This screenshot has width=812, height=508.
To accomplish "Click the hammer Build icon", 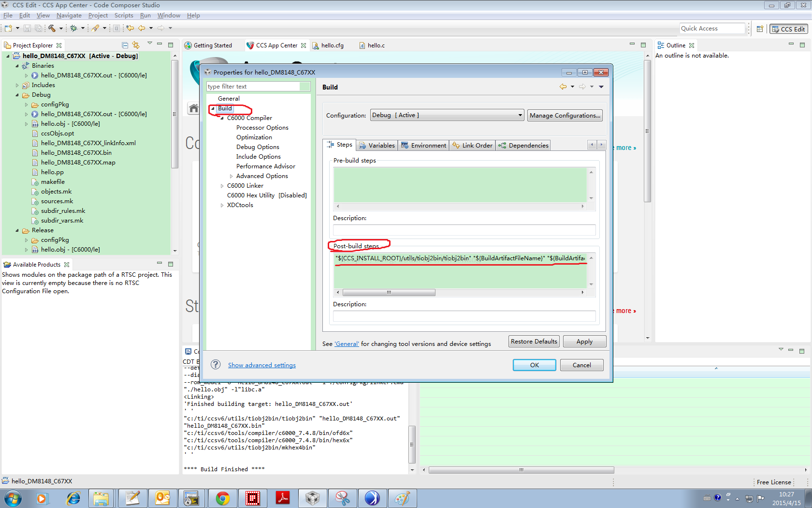I will point(52,28).
